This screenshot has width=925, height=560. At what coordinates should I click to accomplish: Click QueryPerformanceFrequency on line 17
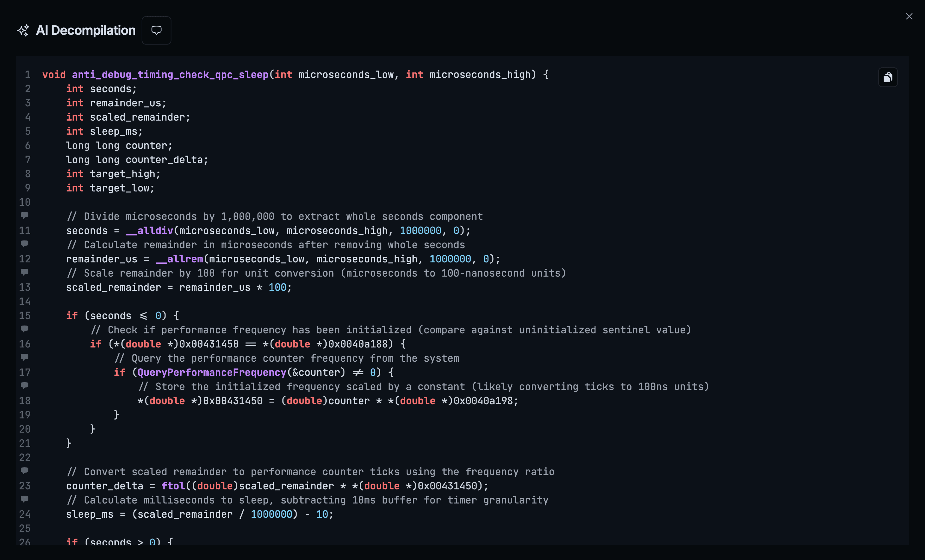[x=212, y=372]
